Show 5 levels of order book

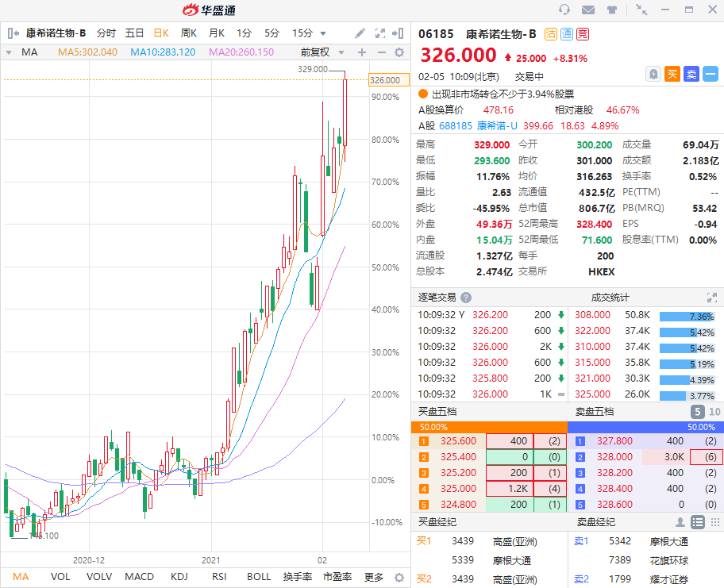697,412
